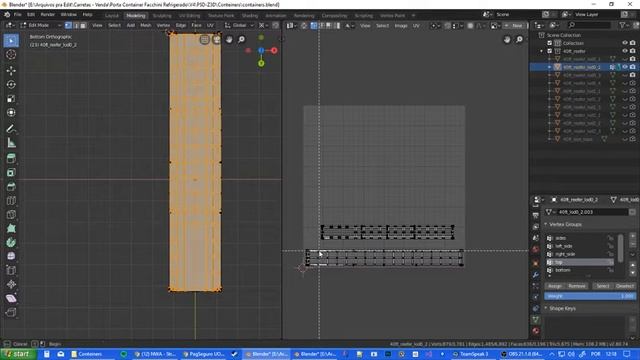Hide the 40ft_reefer collection eye icon
640x360 pixels.
624,51
